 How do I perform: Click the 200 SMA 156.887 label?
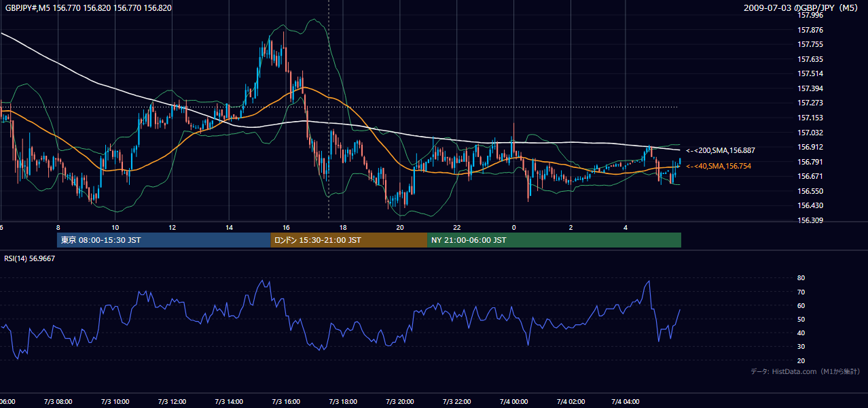point(721,150)
